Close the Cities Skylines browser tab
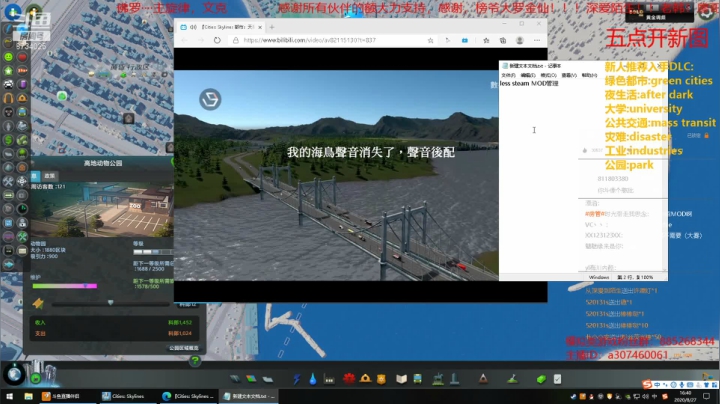 point(260,28)
